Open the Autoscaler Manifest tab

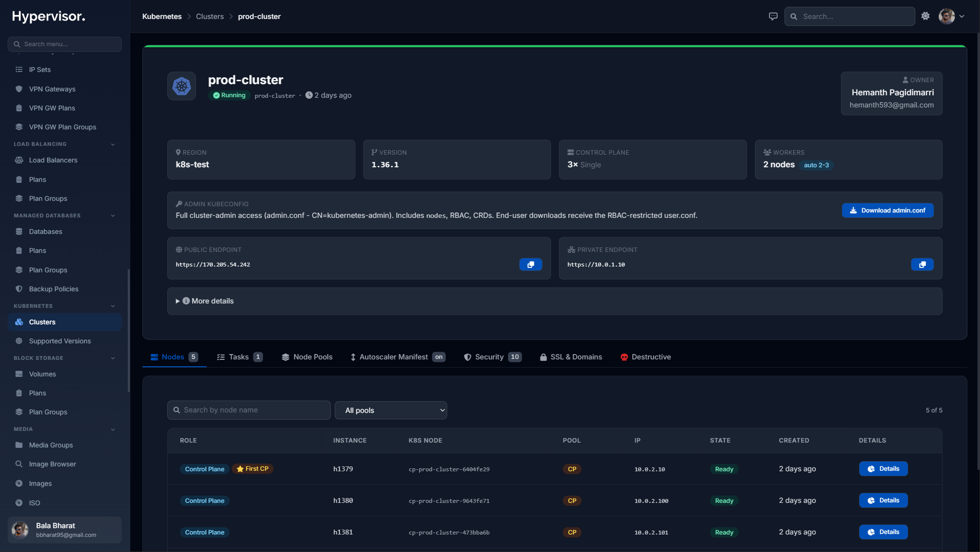(x=398, y=357)
